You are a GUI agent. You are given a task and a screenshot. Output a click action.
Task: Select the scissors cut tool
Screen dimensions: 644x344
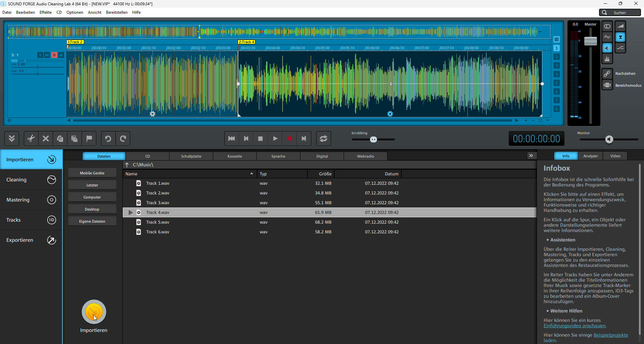(x=31, y=138)
